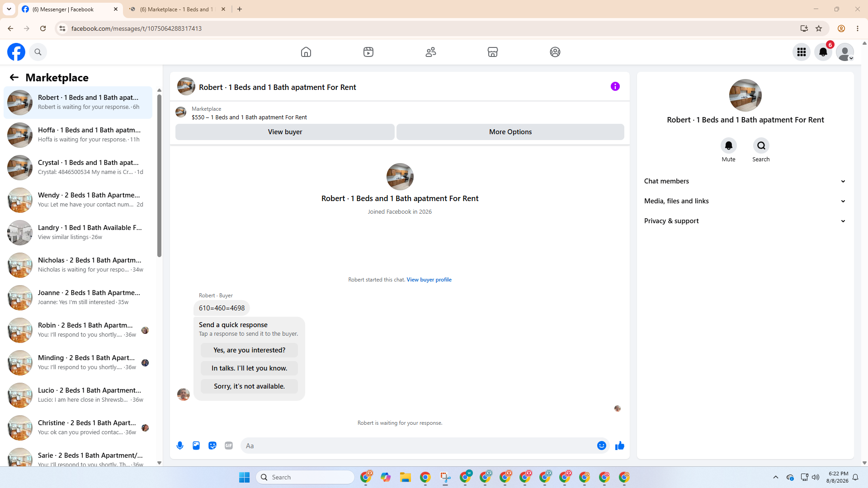
Task: Open the listing thumbnail in the right panel
Action: [745, 95]
